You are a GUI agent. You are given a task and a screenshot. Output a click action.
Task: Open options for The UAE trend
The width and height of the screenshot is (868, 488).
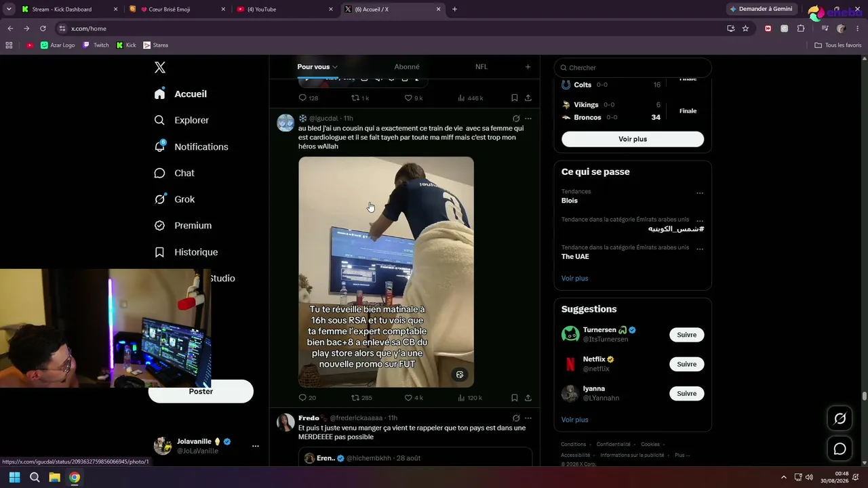(x=700, y=249)
